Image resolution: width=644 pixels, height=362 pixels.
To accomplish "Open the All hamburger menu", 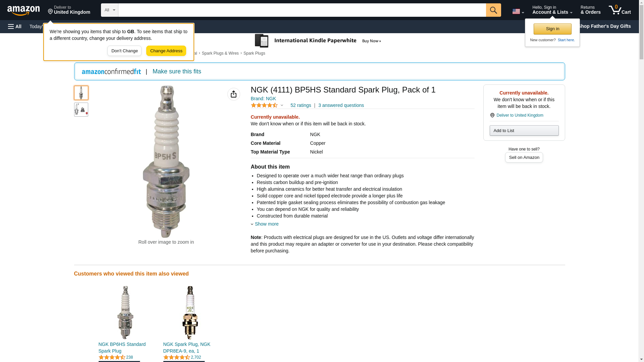I will [x=15, y=26].
